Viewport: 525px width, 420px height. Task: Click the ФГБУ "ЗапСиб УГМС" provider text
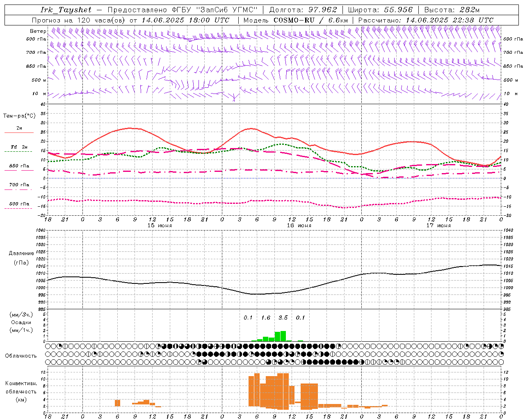(x=215, y=10)
